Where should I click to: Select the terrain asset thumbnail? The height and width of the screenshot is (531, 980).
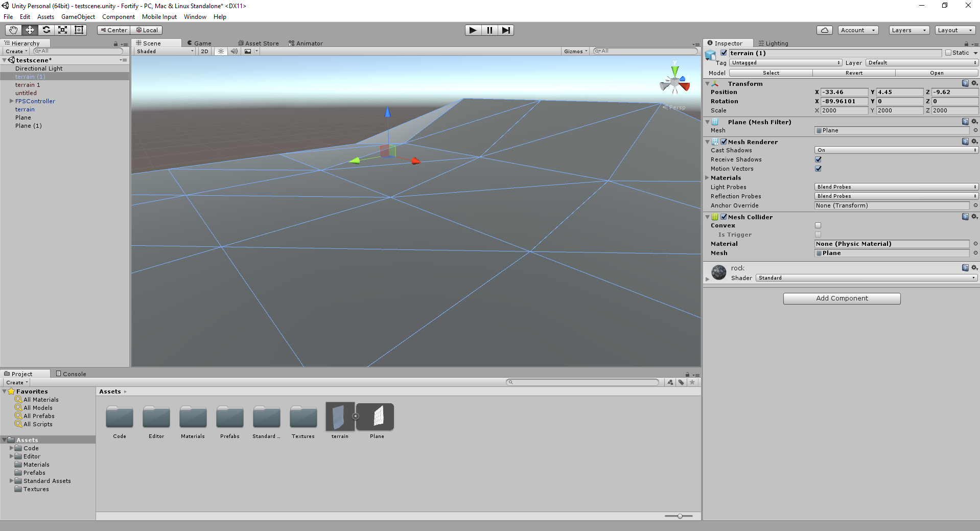(340, 417)
